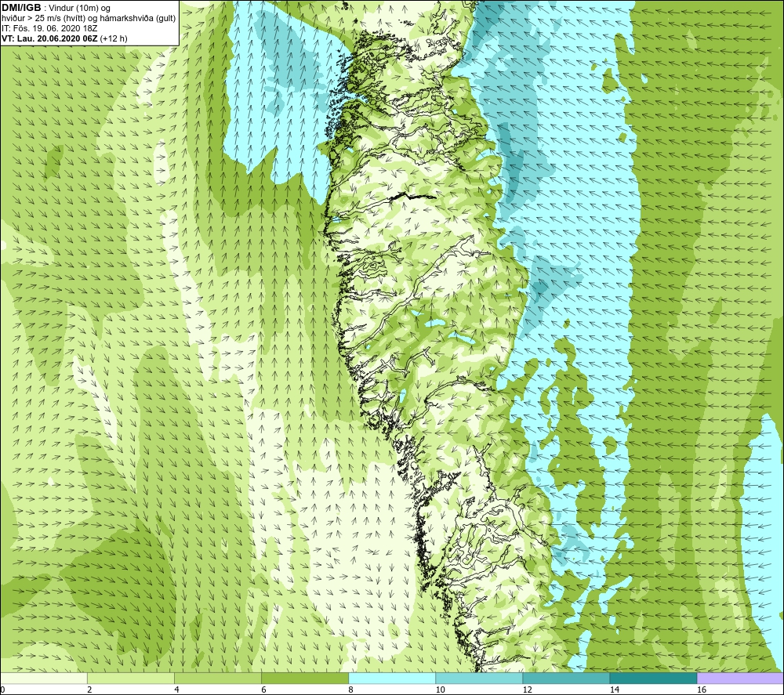The image size is (784, 695).
Task: Click the scale label '14'
Action: click(614, 690)
